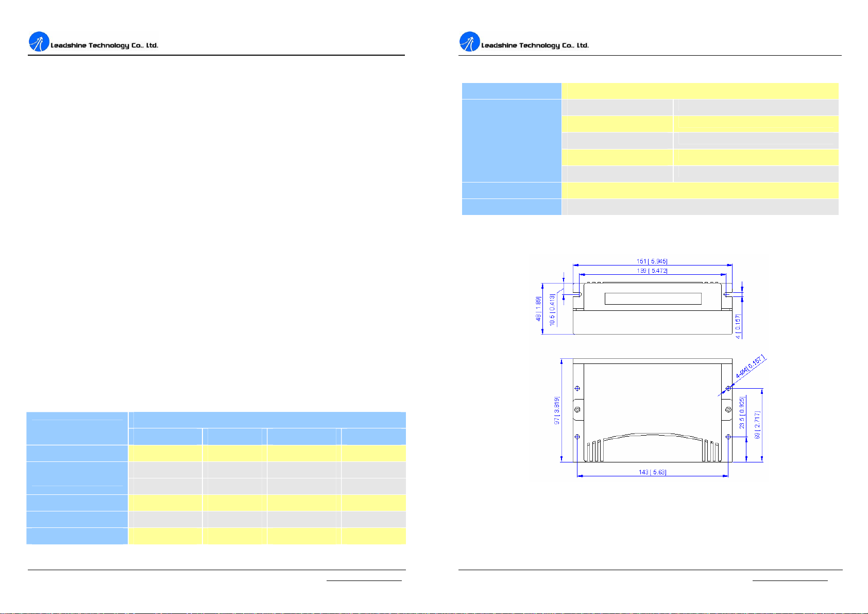The image size is (868, 614).
Task: Click the "4 [0.157]" vertical dimension label
Action: coord(738,326)
